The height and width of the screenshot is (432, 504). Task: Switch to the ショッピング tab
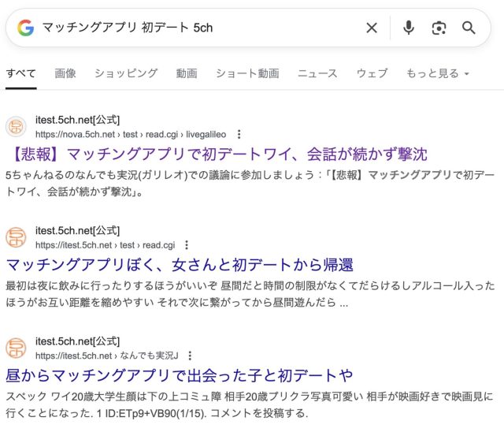[126, 73]
